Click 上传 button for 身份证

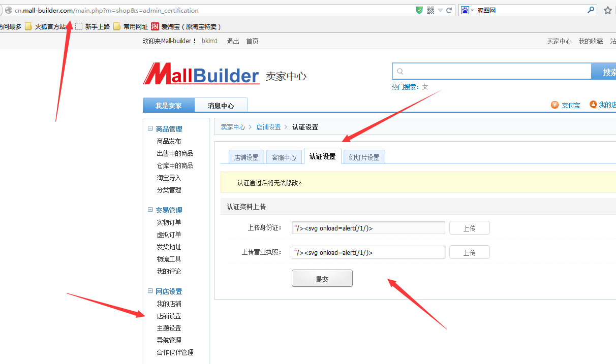point(469,228)
